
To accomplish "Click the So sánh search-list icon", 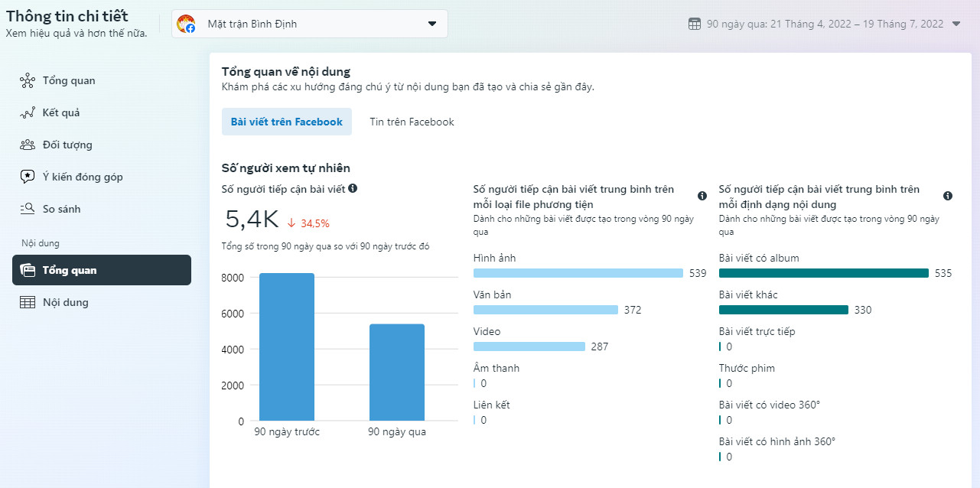I will coord(28,209).
